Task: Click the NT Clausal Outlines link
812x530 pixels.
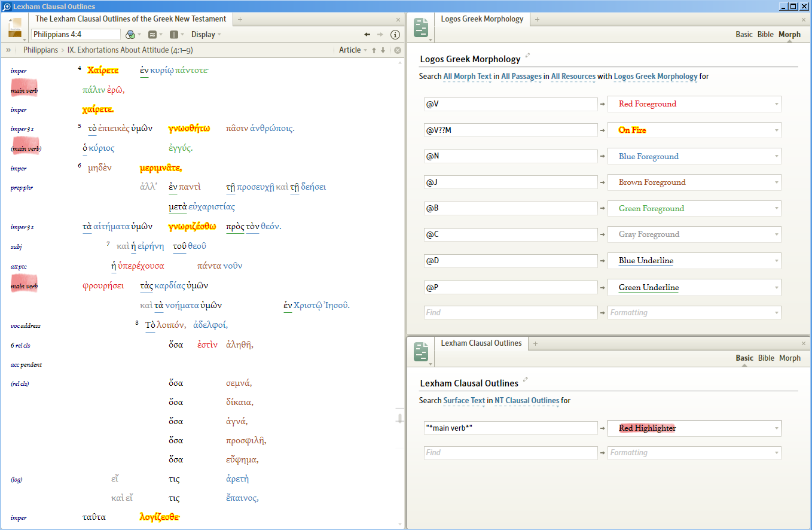Action: click(x=527, y=401)
